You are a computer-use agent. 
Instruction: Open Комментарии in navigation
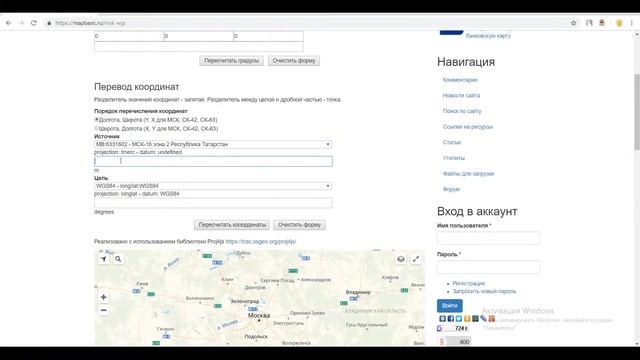(460, 80)
